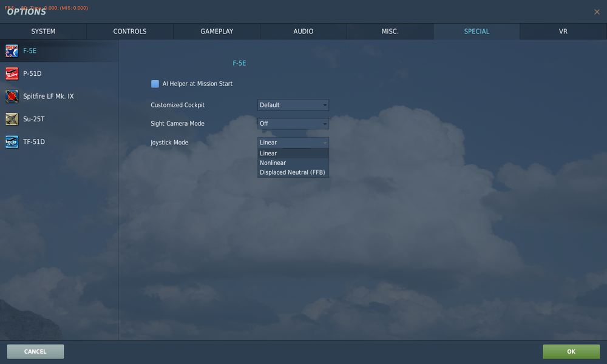The width and height of the screenshot is (607, 364).
Task: Open the Sight Camera Mode dropdown
Action: [x=293, y=123]
